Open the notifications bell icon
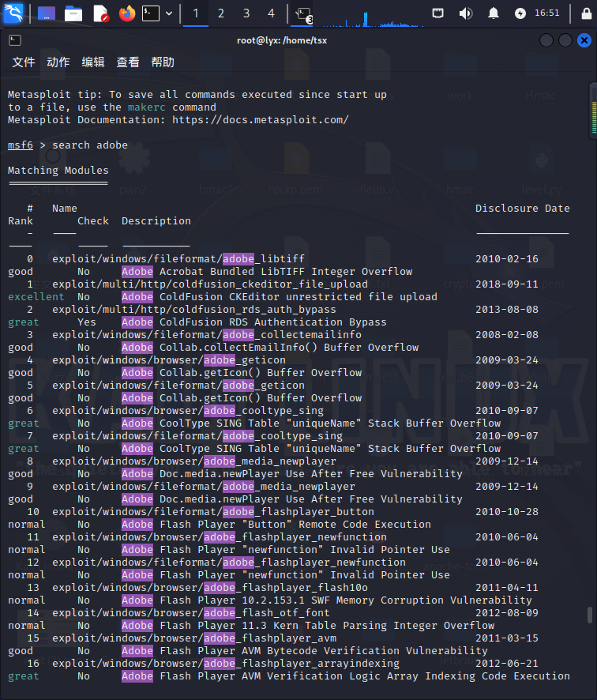The width and height of the screenshot is (597, 700). (493, 13)
